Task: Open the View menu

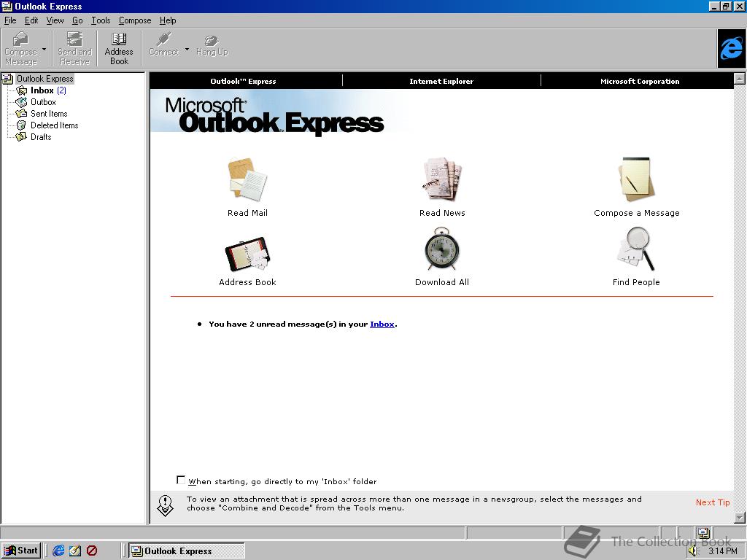Action: click(55, 20)
